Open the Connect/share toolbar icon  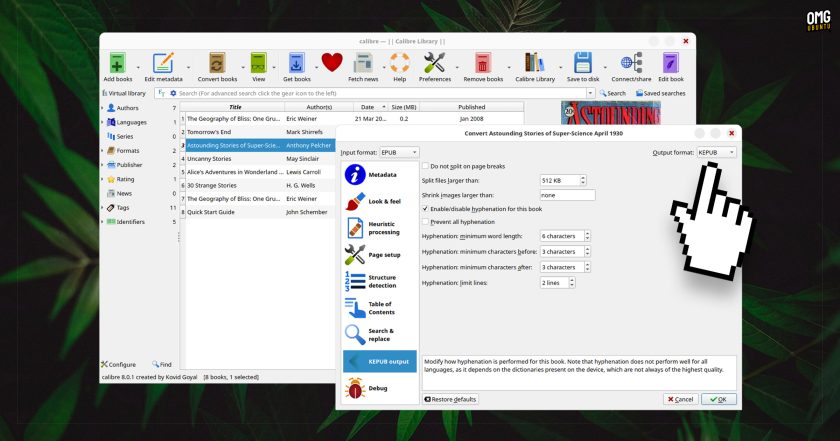631,63
